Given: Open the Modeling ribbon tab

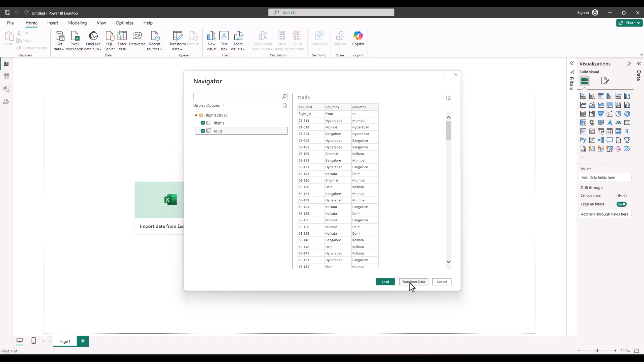Looking at the screenshot, I should tap(77, 23).
